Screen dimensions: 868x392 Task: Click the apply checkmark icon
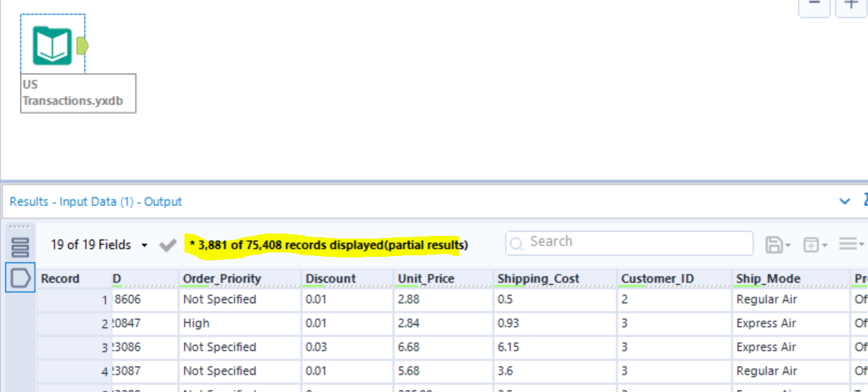[x=168, y=245]
